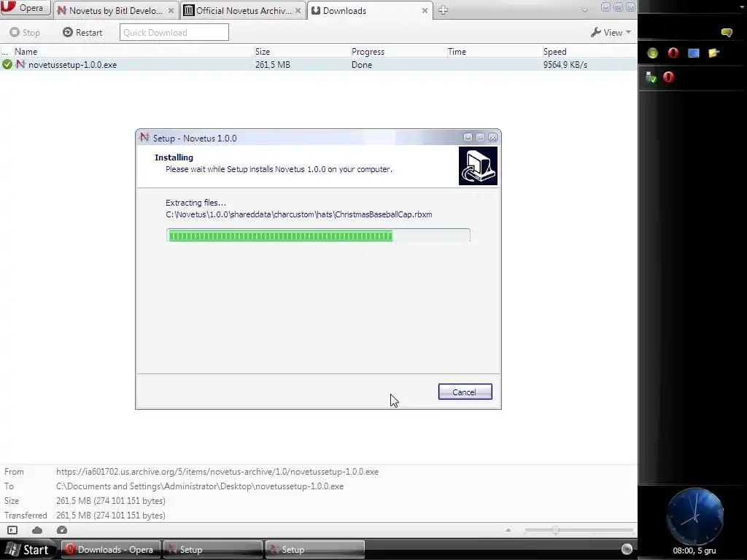The height and width of the screenshot is (560, 747).
Task: Focus the Quick Download field
Action: point(174,32)
